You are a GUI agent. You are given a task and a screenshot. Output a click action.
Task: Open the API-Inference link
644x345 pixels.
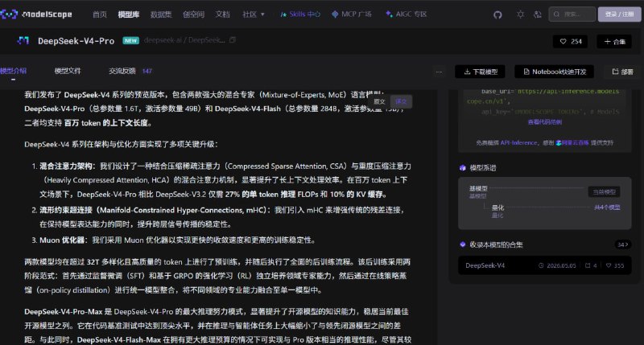[x=518, y=143]
